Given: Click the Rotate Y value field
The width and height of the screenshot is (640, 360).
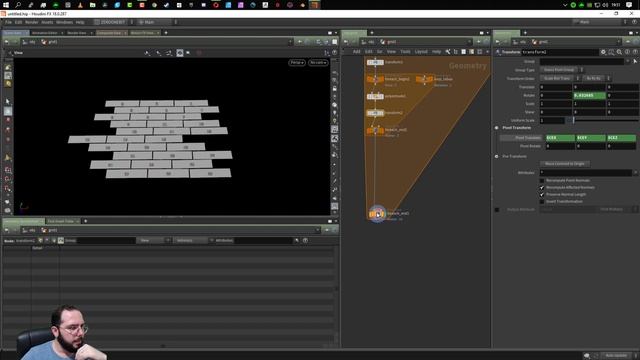Looking at the screenshot, I should click(590, 96).
